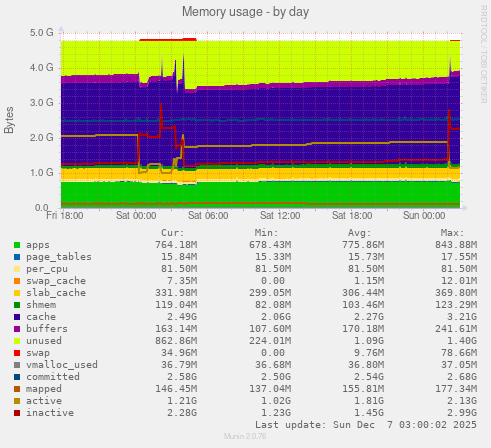Click the dark blue cache legend swatch
The width and height of the screenshot is (491, 448).
tap(17, 317)
